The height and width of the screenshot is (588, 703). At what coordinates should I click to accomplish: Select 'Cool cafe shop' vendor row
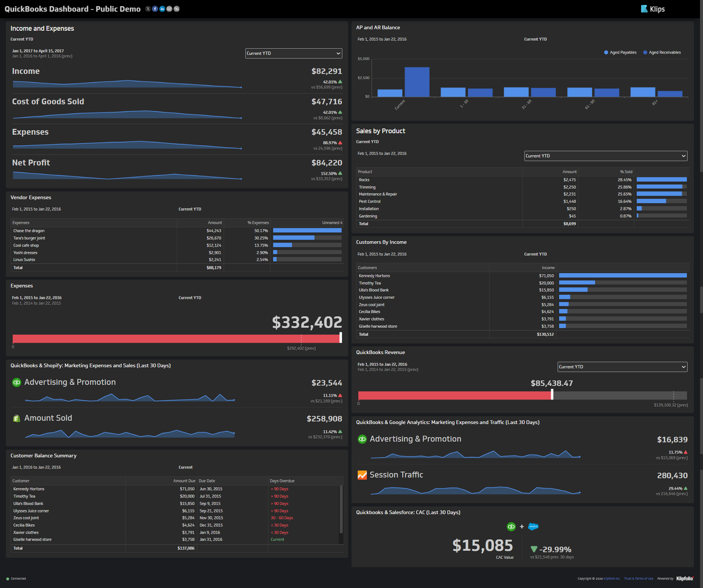pos(177,245)
